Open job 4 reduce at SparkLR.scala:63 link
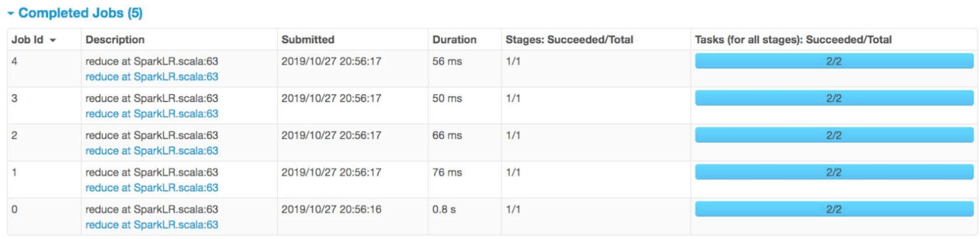This screenshot has height=239, width=980. pyautogui.click(x=152, y=77)
